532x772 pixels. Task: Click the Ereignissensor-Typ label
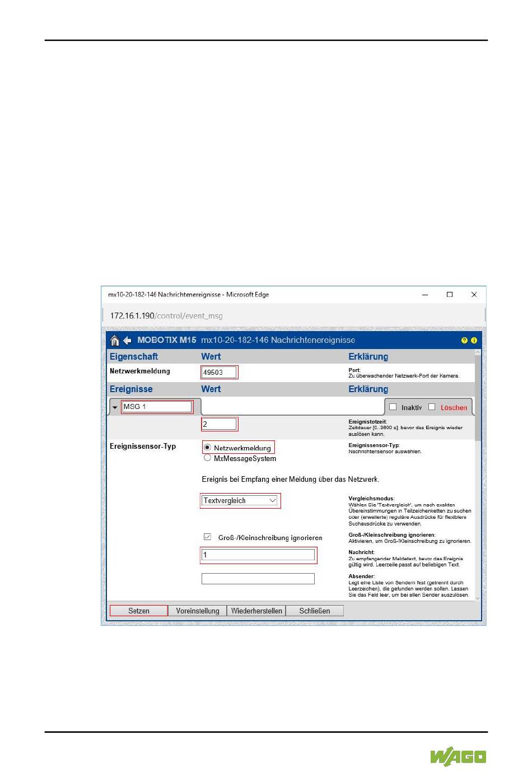tap(143, 447)
